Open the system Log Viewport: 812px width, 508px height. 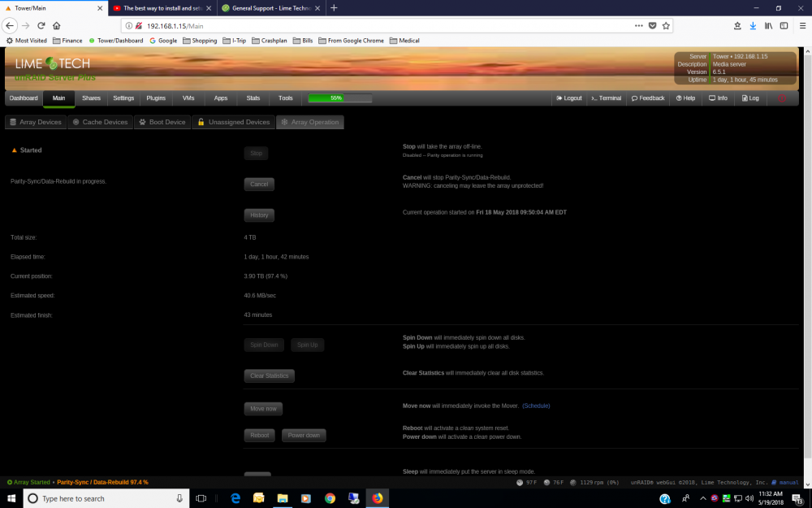(x=750, y=98)
